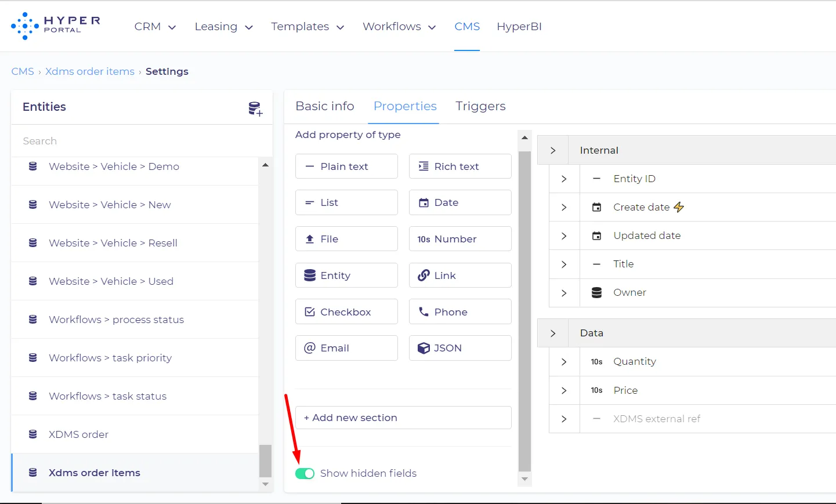
Task: Click the add entity database icon
Action: (255, 108)
